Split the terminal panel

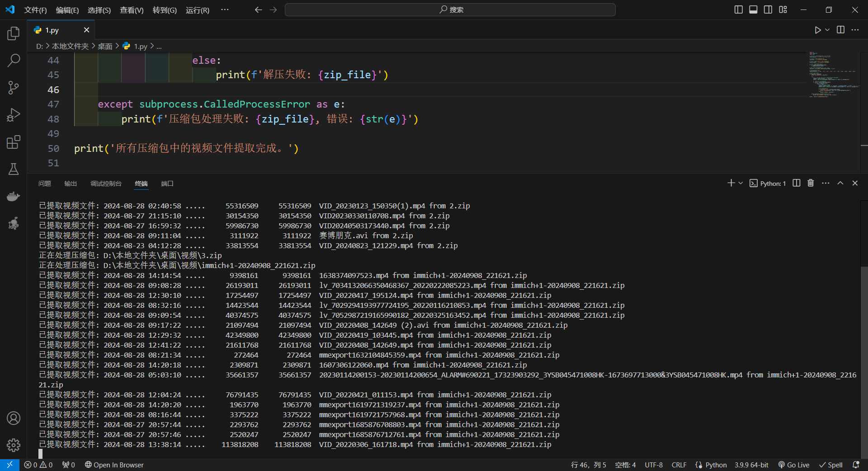pos(797,183)
